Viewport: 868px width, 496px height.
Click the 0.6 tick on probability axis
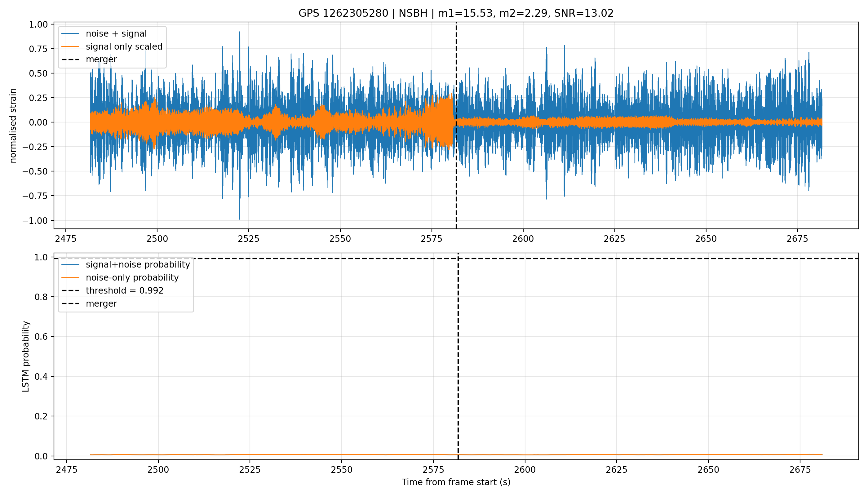coord(41,337)
